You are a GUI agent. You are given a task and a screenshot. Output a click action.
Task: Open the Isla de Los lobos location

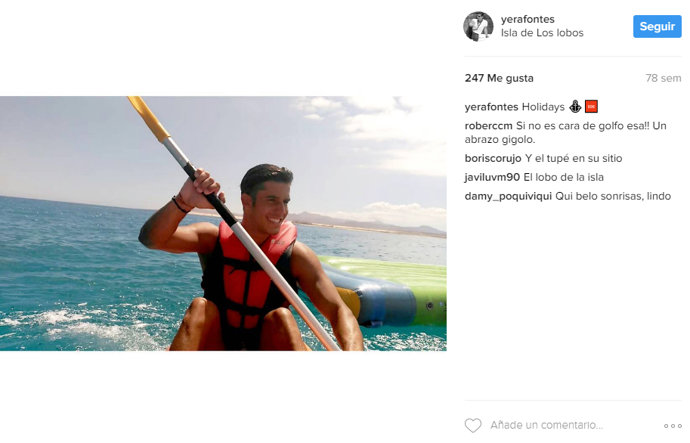point(542,33)
